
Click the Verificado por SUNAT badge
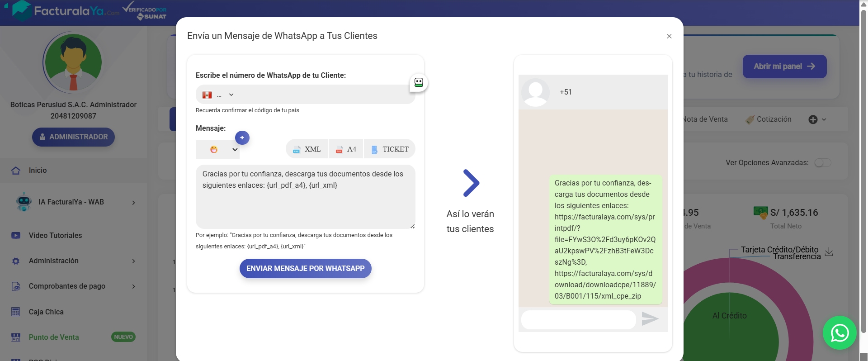145,11
